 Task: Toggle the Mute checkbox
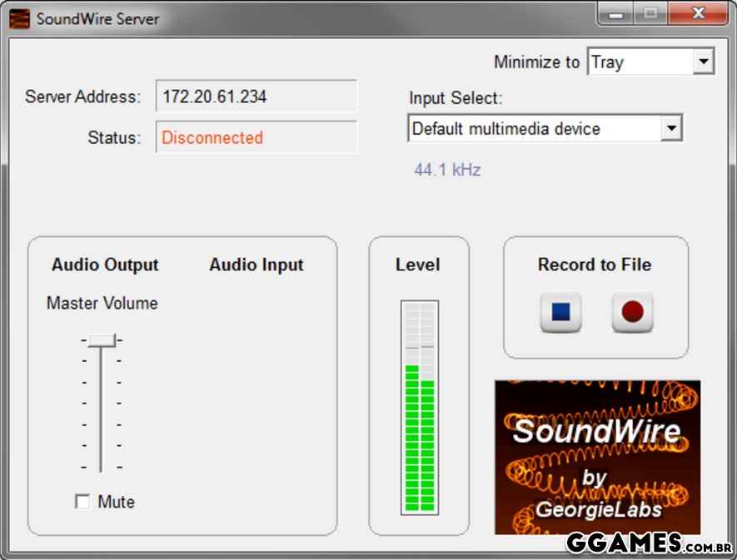coord(82,502)
